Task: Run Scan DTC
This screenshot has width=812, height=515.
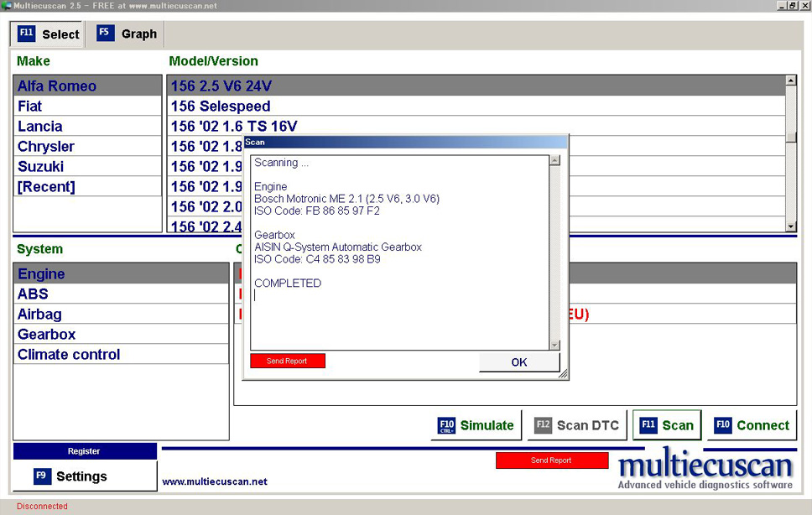Action: click(x=577, y=425)
